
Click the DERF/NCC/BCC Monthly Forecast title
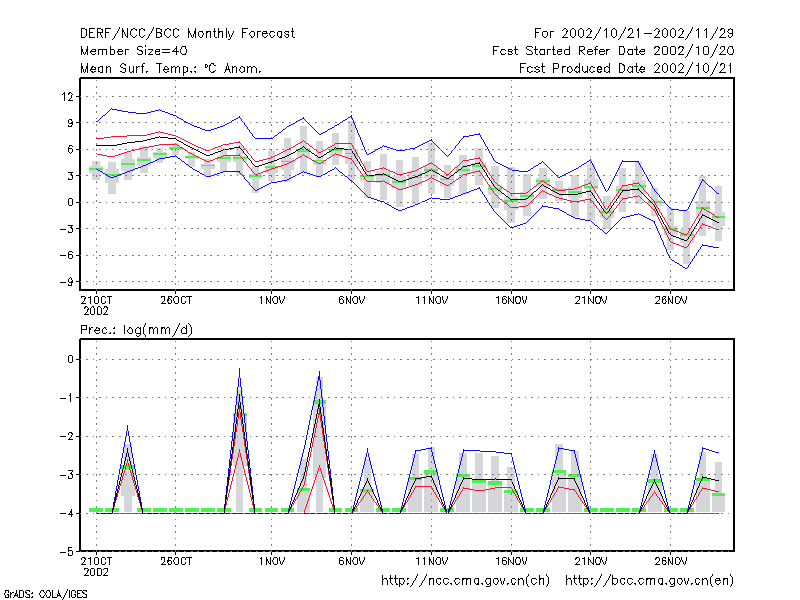(187, 34)
